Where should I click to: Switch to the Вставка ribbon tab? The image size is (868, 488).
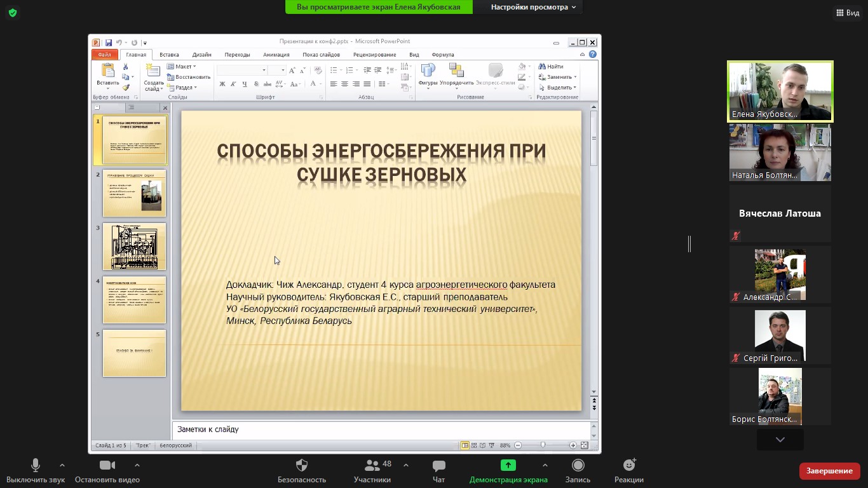coord(169,55)
